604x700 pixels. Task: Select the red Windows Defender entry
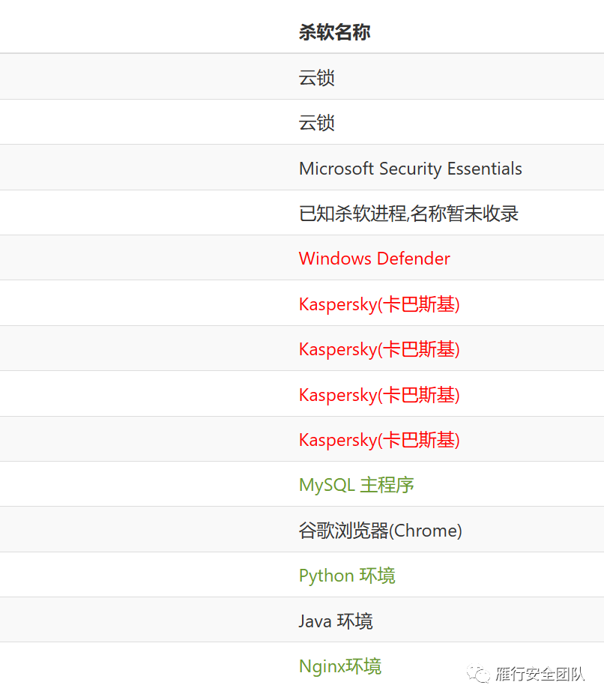pyautogui.click(x=375, y=259)
